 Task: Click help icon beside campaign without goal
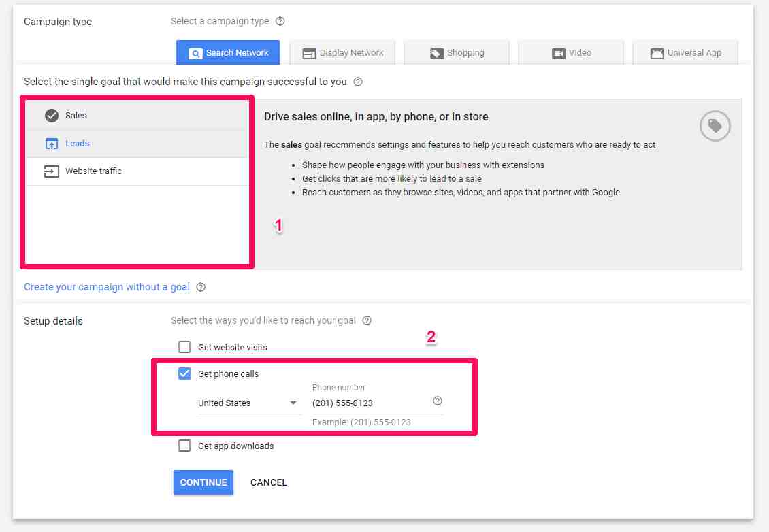click(201, 287)
